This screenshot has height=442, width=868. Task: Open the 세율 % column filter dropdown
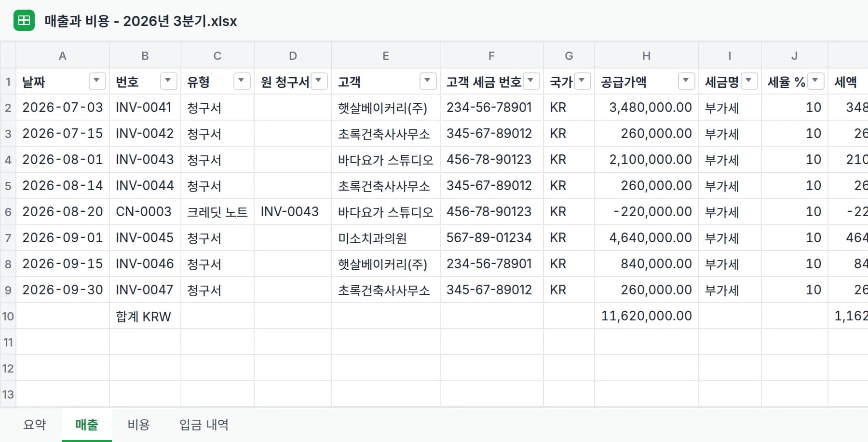click(815, 81)
